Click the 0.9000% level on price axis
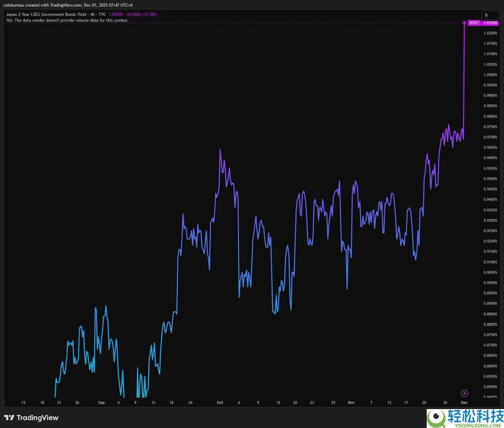 point(490,283)
